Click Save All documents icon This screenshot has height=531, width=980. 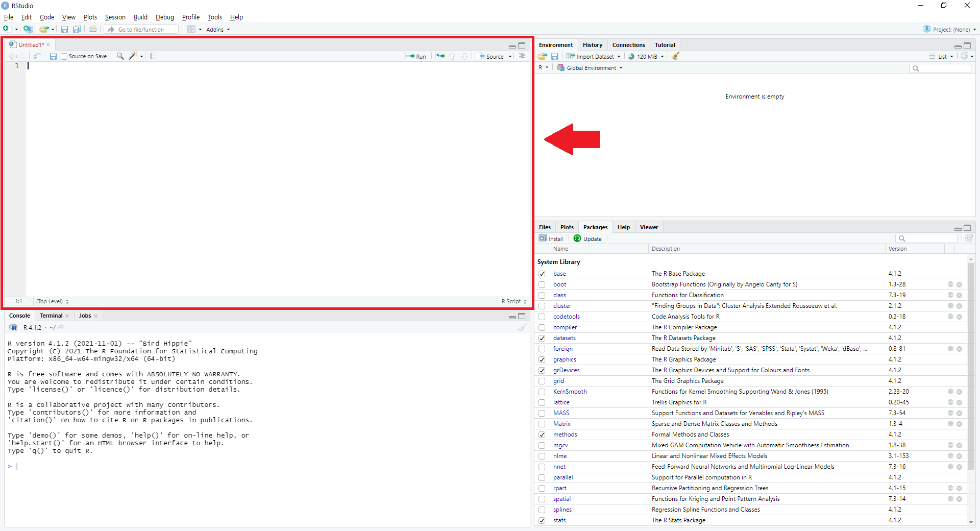[x=77, y=29]
